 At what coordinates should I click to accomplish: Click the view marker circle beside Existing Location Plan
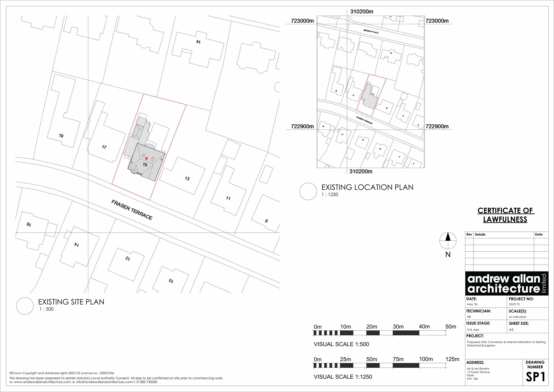308,191
